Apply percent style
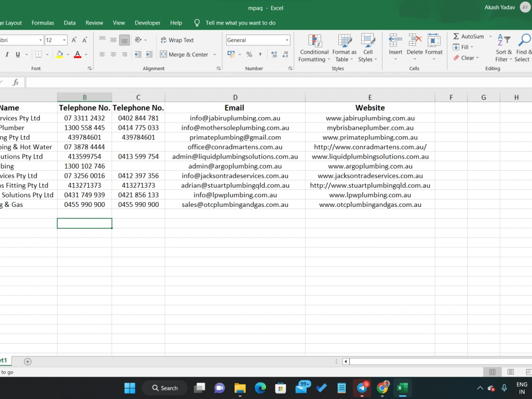This screenshot has height=399, width=532. click(x=249, y=54)
